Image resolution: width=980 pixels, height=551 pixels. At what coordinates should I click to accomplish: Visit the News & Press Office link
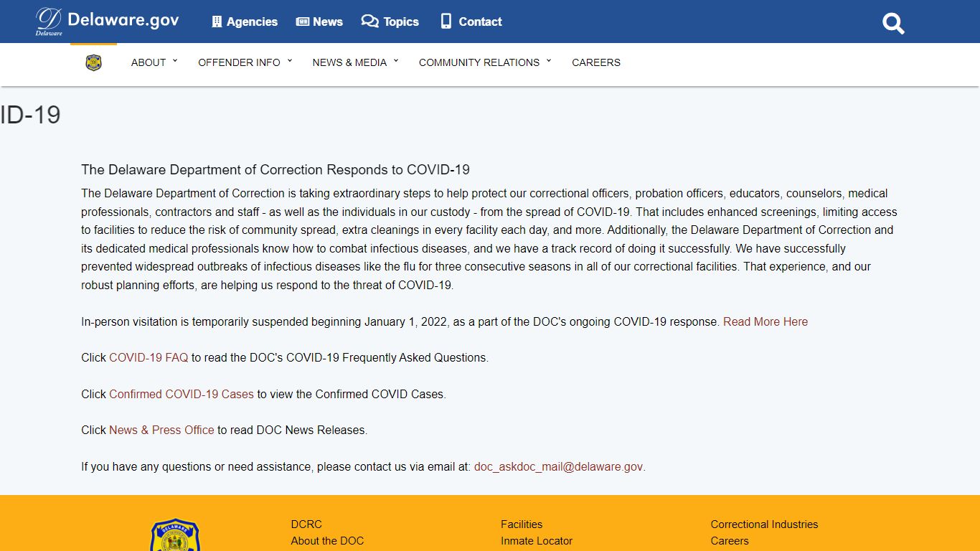pyautogui.click(x=161, y=430)
